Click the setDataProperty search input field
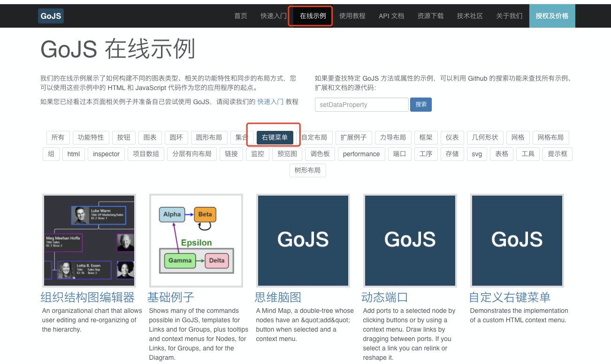The height and width of the screenshot is (364, 611). [361, 104]
